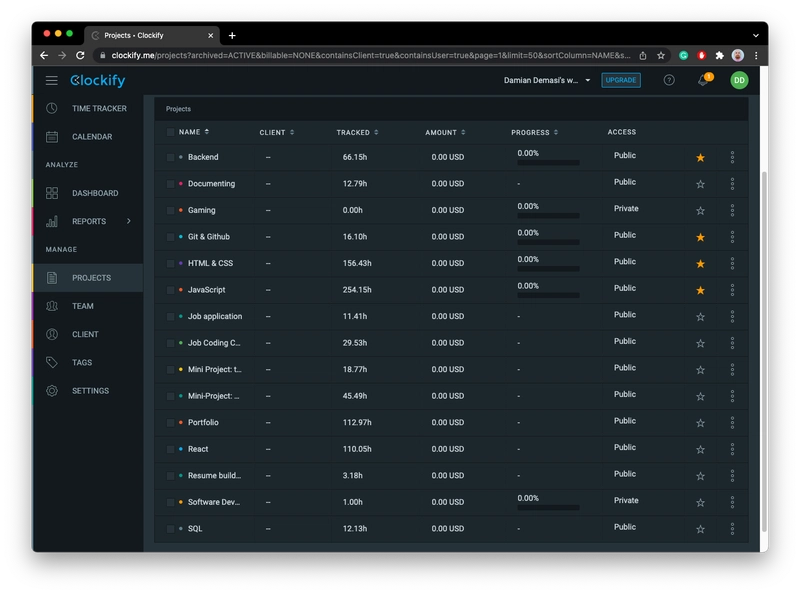
Task: Check the Backend project checkbox
Action: 170,157
